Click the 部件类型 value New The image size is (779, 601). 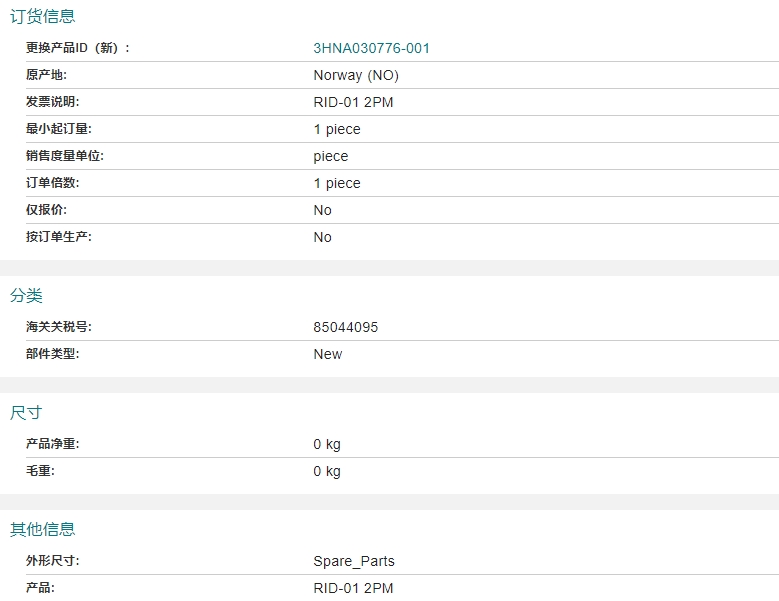pyautogui.click(x=327, y=354)
